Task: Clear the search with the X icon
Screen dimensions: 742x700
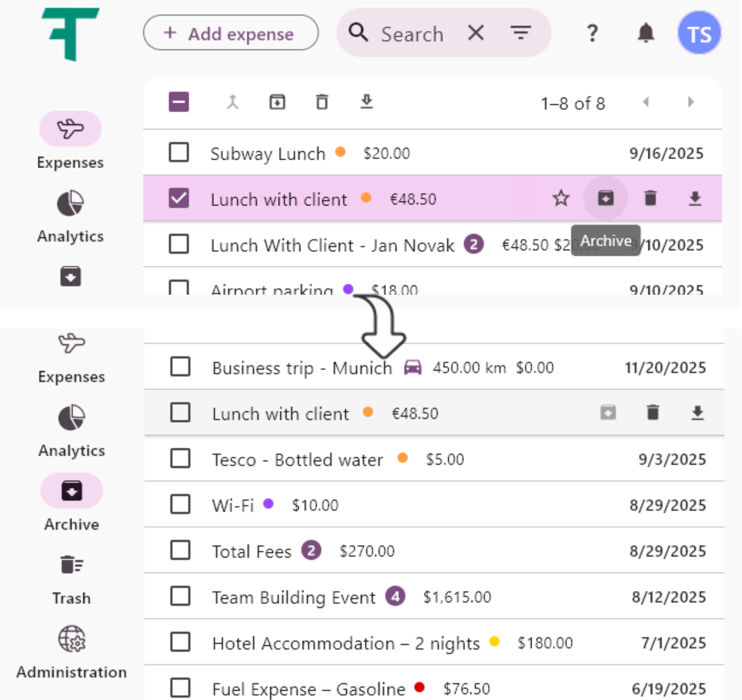Action: tap(476, 33)
